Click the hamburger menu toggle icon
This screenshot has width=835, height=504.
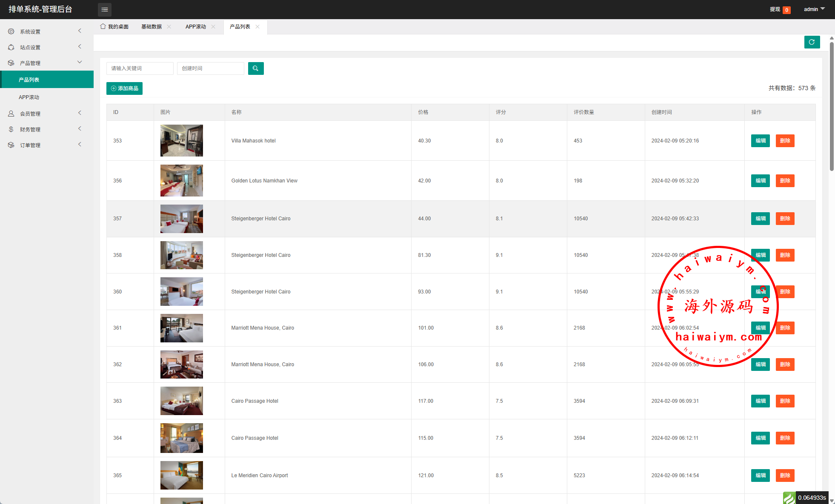click(105, 9)
